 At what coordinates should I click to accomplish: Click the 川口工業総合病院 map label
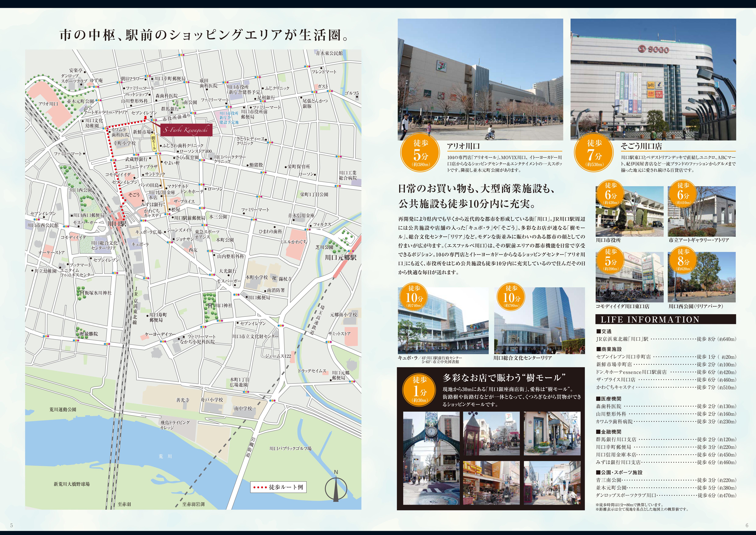[x=348, y=175]
